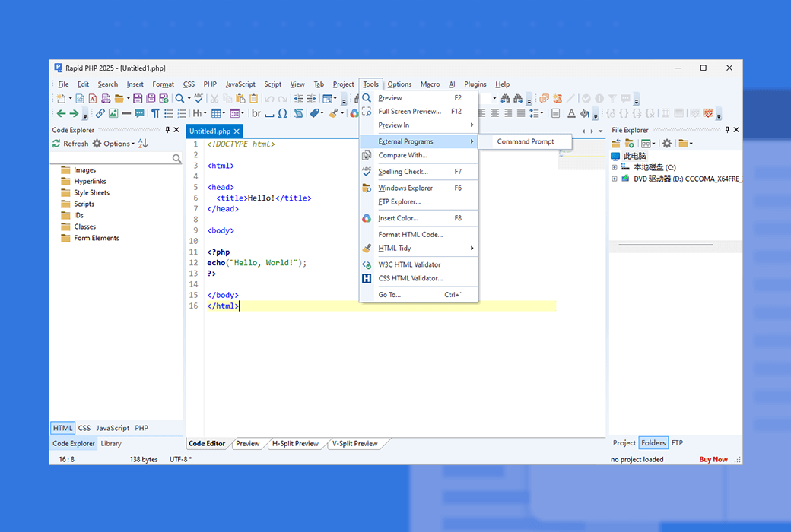Close the Untitled1.php document tab

point(237,131)
